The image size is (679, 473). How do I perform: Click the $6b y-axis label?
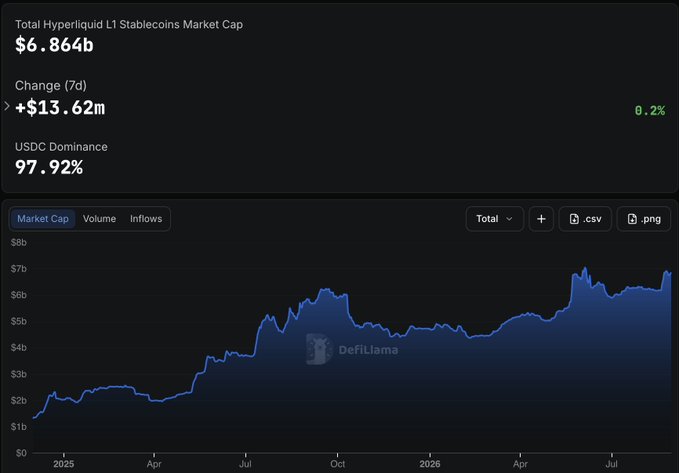coord(19,295)
